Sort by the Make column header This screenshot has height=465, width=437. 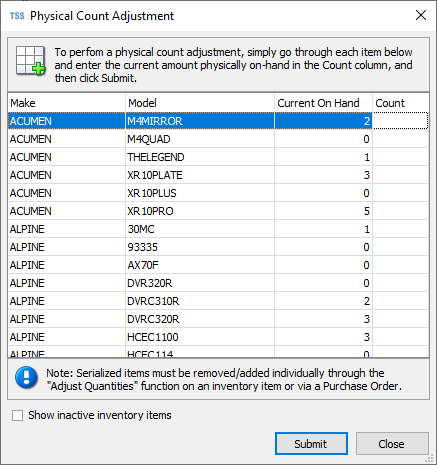tap(67, 103)
